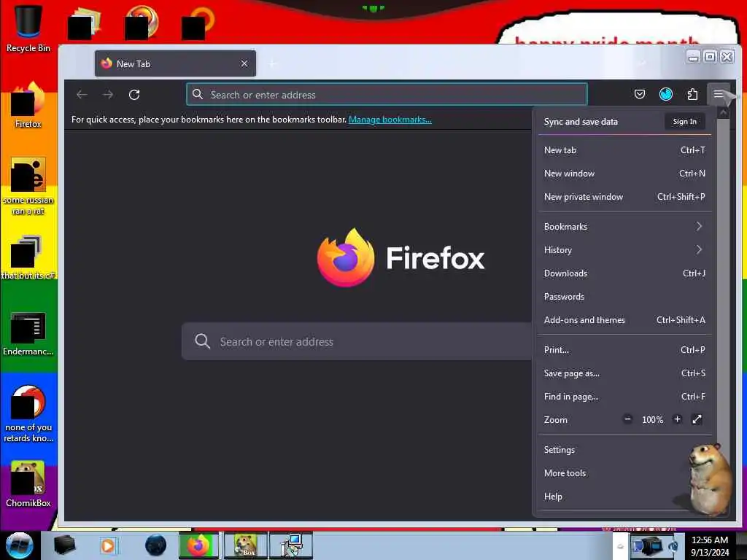Close the New Tab tab

244,63
